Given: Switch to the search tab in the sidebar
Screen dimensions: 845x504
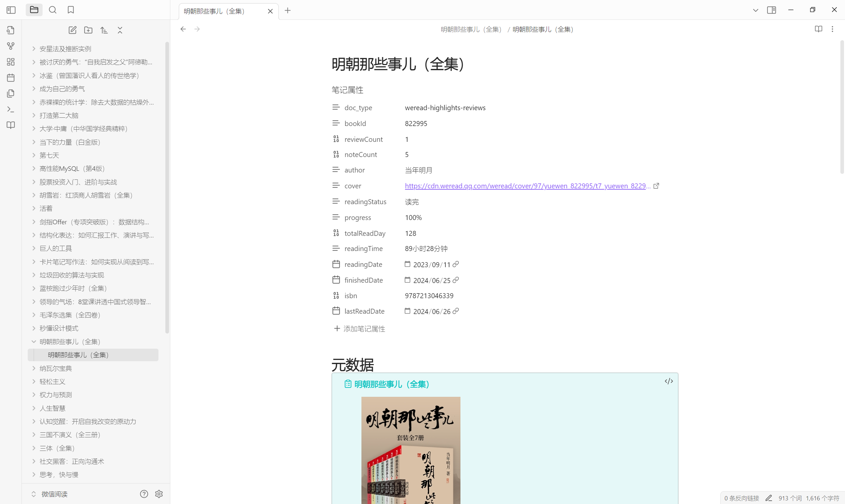Looking at the screenshot, I should 53,10.
